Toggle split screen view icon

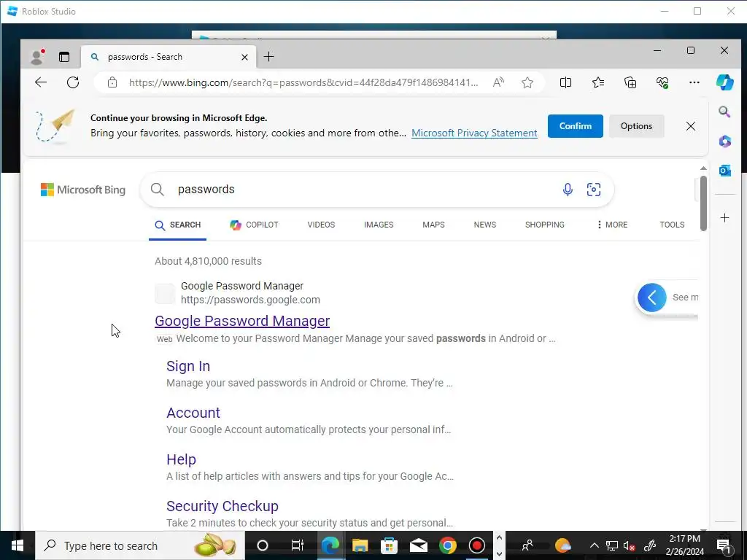point(565,82)
